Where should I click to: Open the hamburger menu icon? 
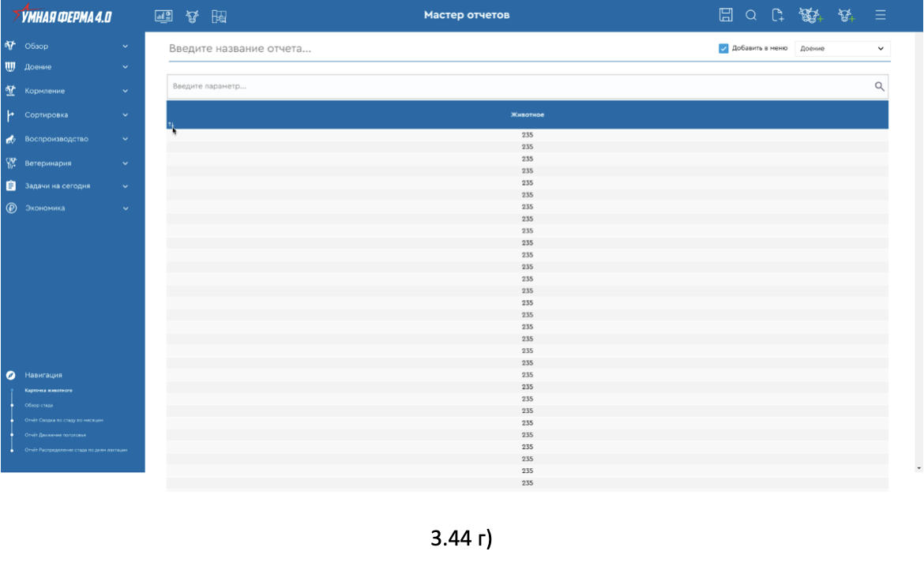[881, 15]
